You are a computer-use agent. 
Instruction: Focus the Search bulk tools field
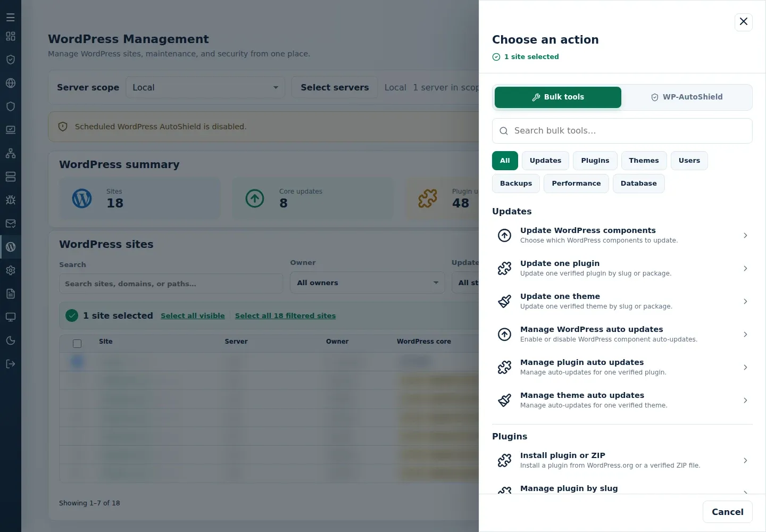coord(622,131)
